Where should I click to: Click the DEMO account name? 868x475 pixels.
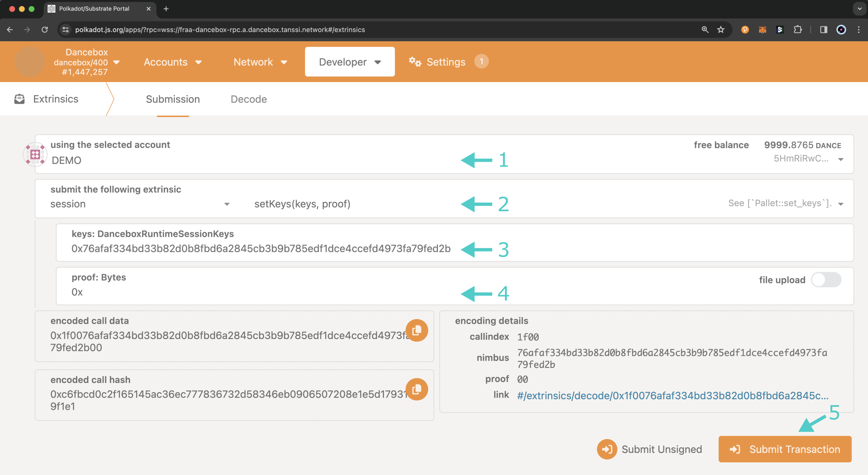(x=66, y=160)
